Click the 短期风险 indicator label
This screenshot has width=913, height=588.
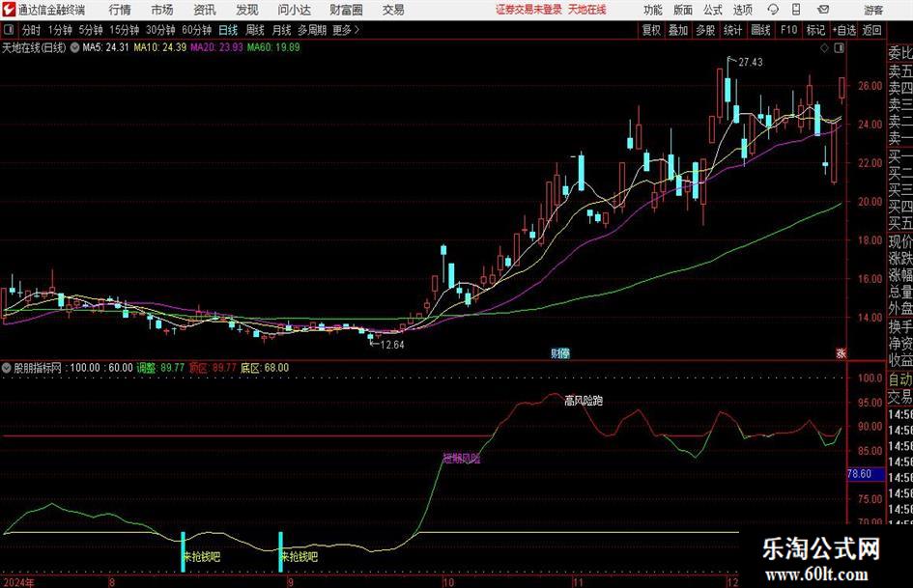[462, 459]
